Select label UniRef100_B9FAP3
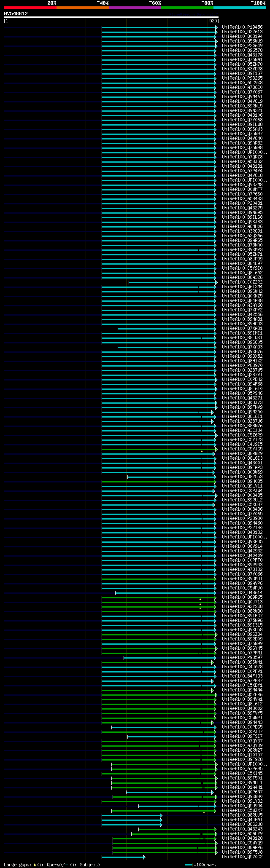Viewport: 270px width, 868px height. click(x=242, y=467)
